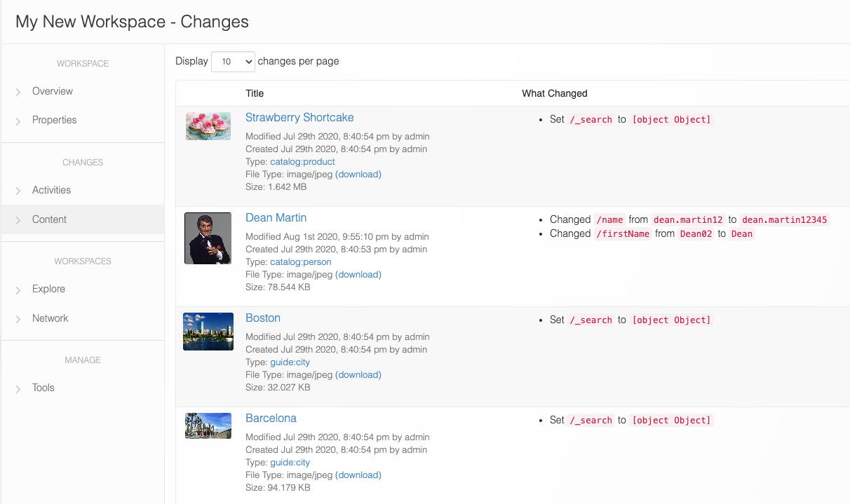This screenshot has width=850, height=504.
Task: Click the catalog:product type link
Action: (302, 162)
